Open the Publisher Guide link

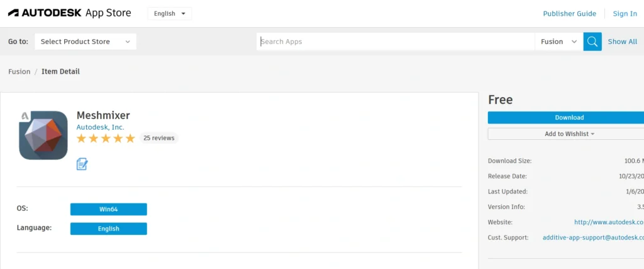coord(569,14)
